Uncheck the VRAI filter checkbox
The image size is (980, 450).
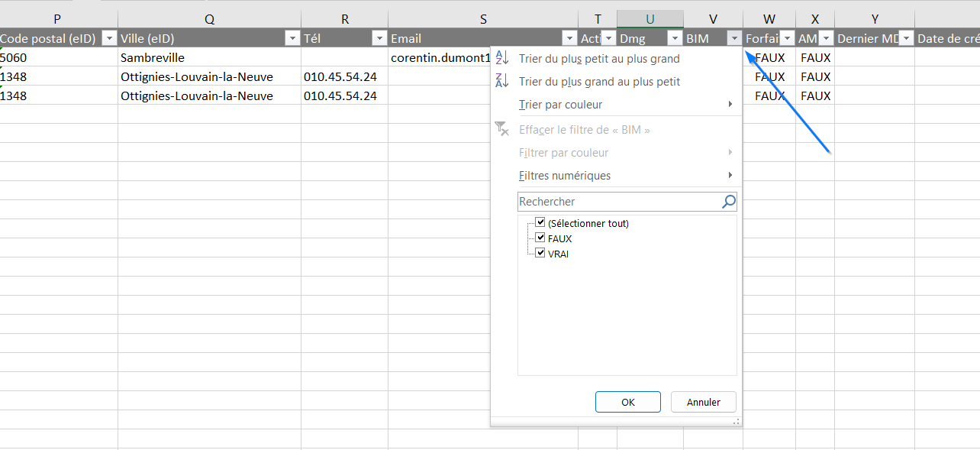(x=540, y=253)
